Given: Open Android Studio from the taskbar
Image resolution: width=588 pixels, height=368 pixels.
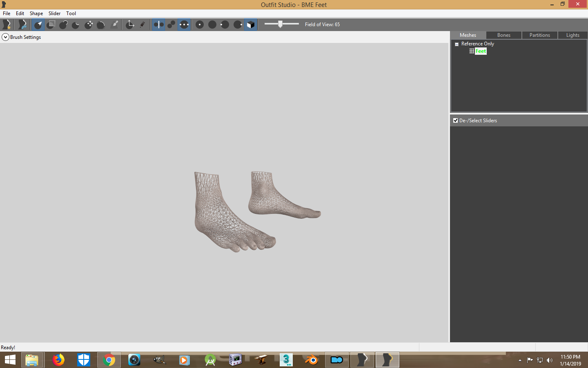Looking at the screenshot, I should coord(210,360).
